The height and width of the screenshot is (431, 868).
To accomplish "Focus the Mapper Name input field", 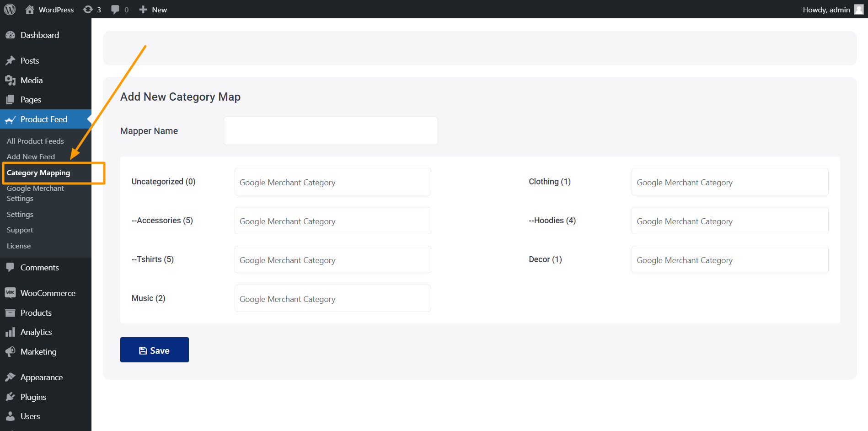I will pyautogui.click(x=331, y=131).
